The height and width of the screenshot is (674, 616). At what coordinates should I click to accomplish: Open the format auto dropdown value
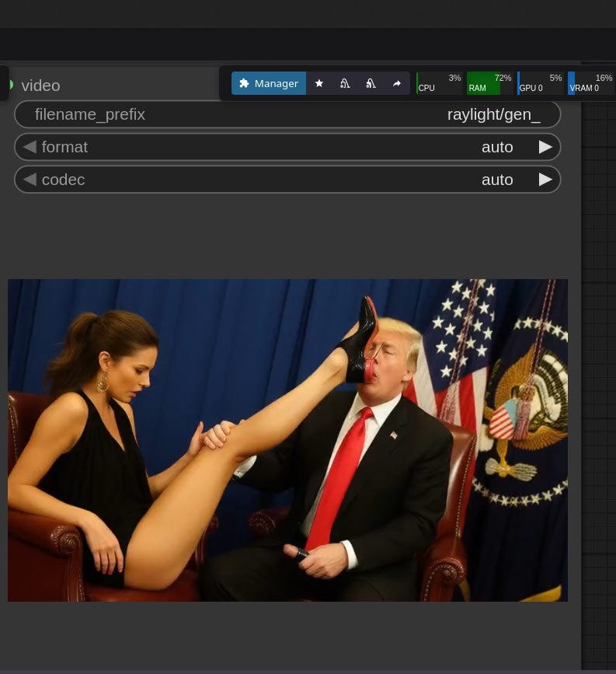click(x=497, y=148)
